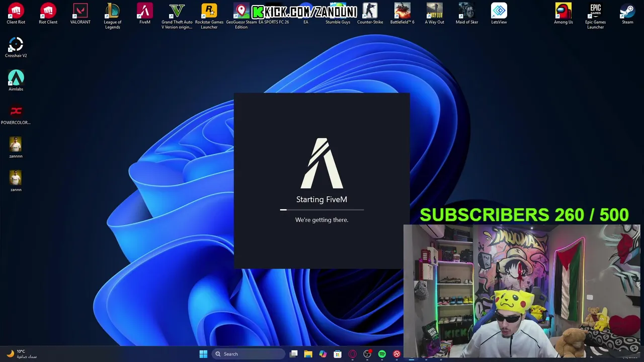Launch Among Us from the desktop
Viewport: 644px width, 362px height.
pos(563,14)
